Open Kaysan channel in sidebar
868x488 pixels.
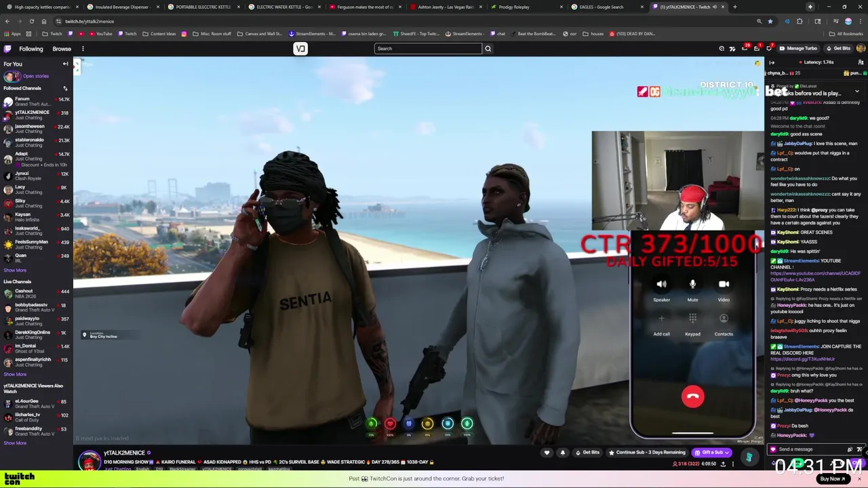(35, 217)
